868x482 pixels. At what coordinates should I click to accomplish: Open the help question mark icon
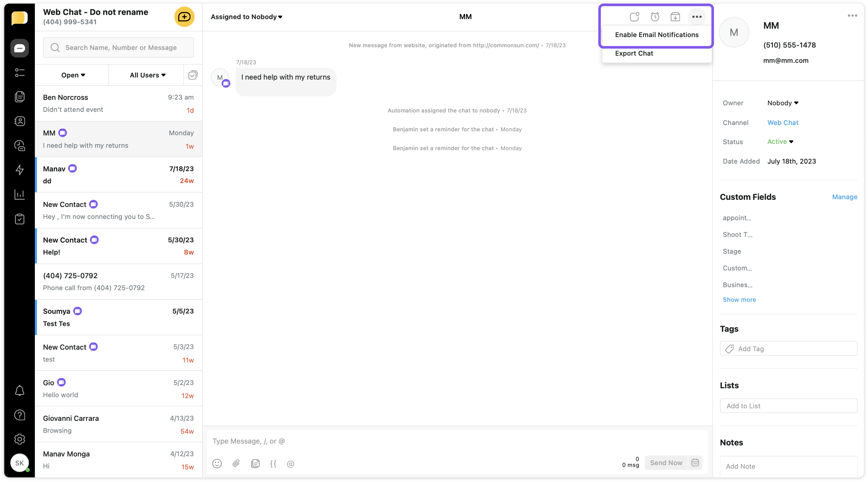pos(19,415)
